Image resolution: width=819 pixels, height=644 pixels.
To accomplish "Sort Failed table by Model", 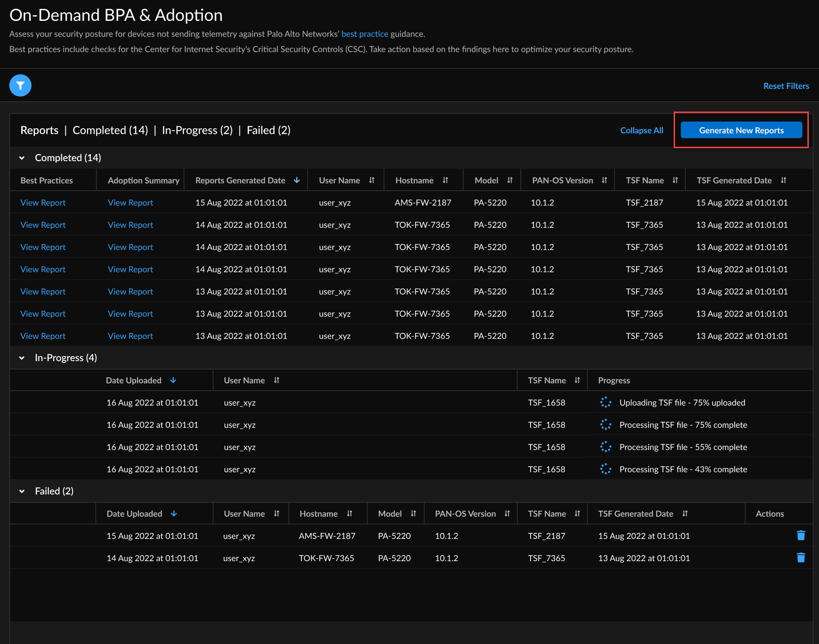I will pyautogui.click(x=413, y=514).
